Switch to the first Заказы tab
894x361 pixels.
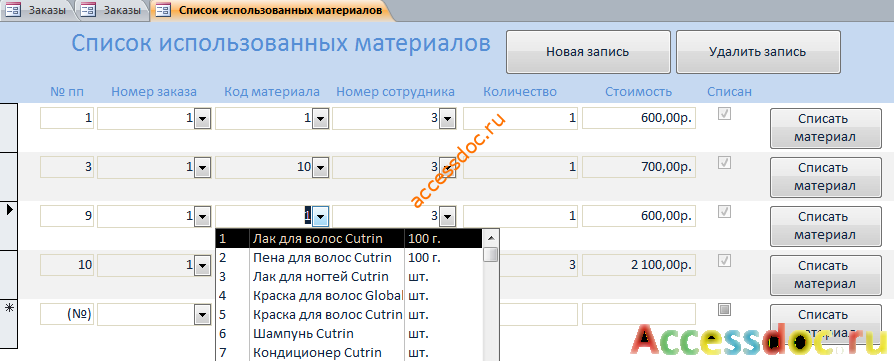[x=38, y=10]
